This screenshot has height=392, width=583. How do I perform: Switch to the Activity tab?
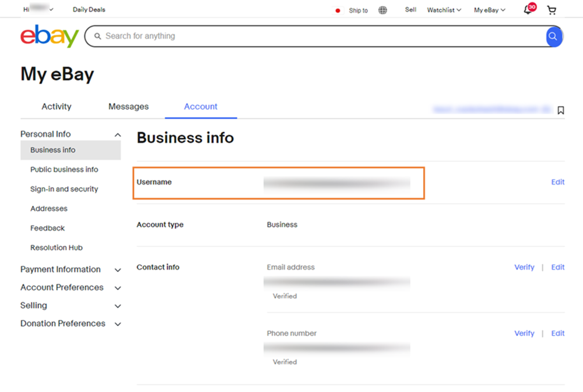(x=56, y=107)
